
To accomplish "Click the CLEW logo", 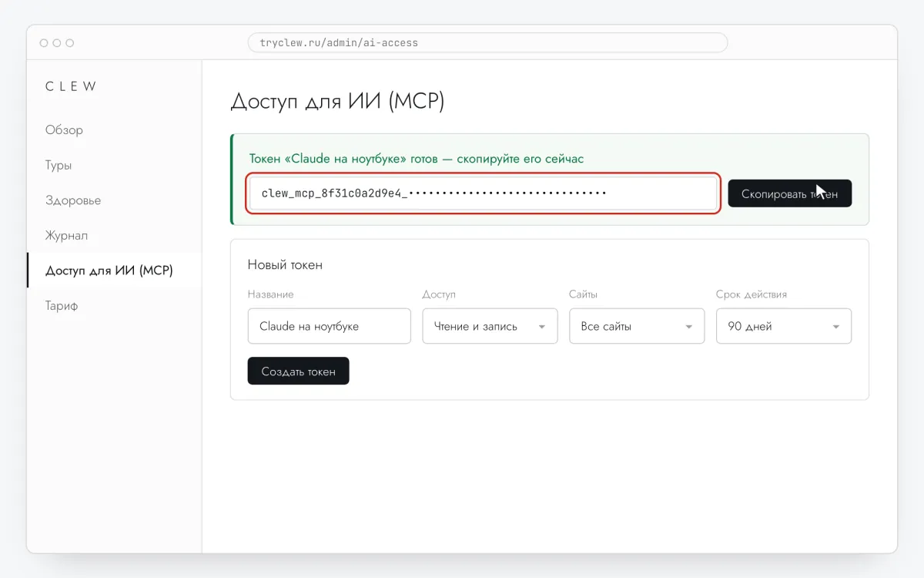I will (x=71, y=86).
